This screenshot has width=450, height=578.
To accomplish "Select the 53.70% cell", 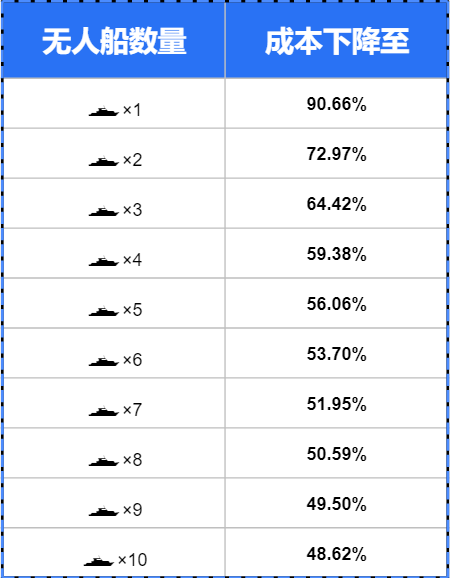I will coord(336,354).
